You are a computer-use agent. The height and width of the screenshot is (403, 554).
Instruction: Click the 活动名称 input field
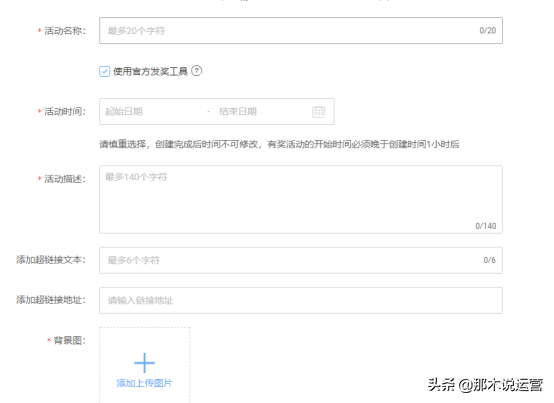click(x=301, y=31)
